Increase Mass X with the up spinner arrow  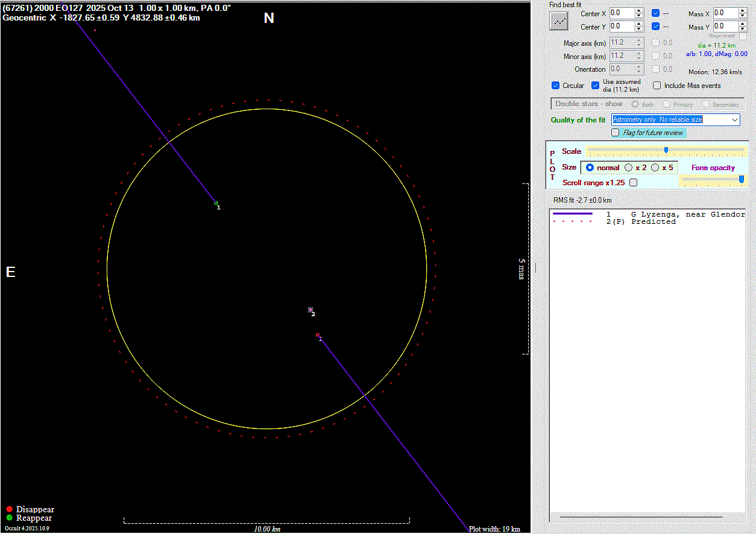click(x=743, y=10)
